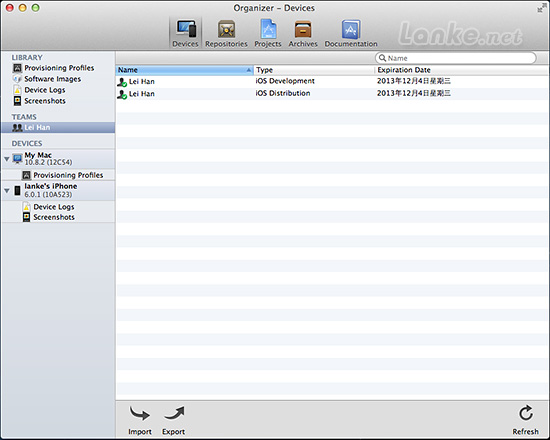The image size is (550, 440).
Task: Open the Archives toolbar icon
Action: [303, 29]
